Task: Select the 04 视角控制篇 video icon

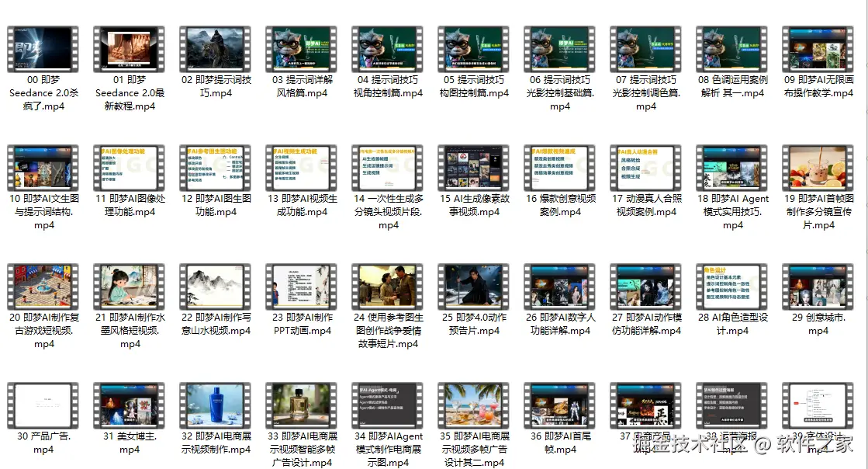Action: tap(388, 49)
